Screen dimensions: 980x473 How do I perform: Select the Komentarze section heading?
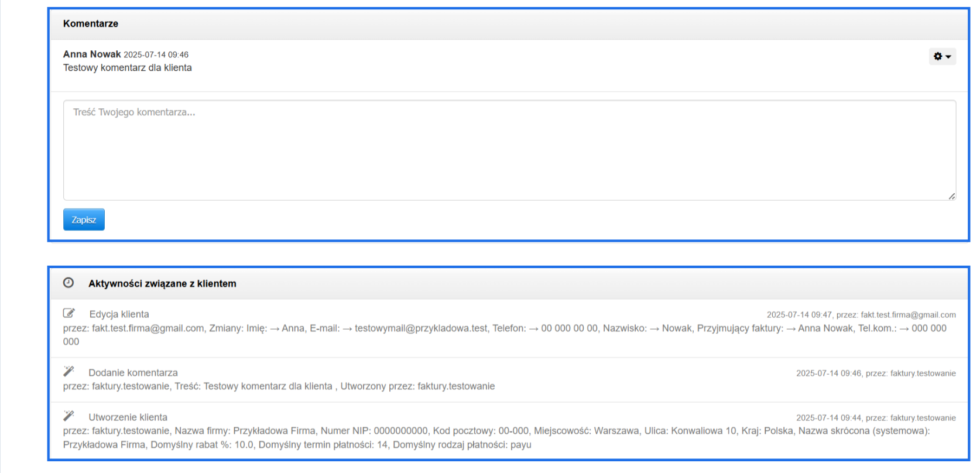(x=91, y=23)
